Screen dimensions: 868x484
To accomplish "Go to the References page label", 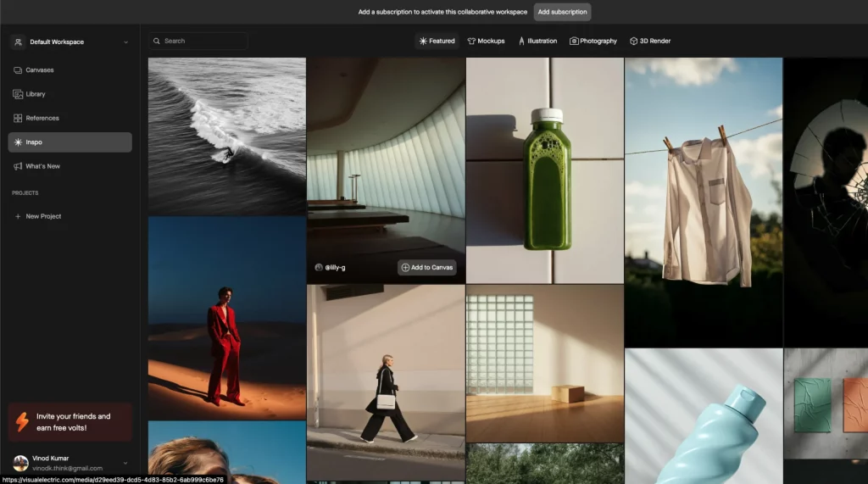I will [42, 118].
